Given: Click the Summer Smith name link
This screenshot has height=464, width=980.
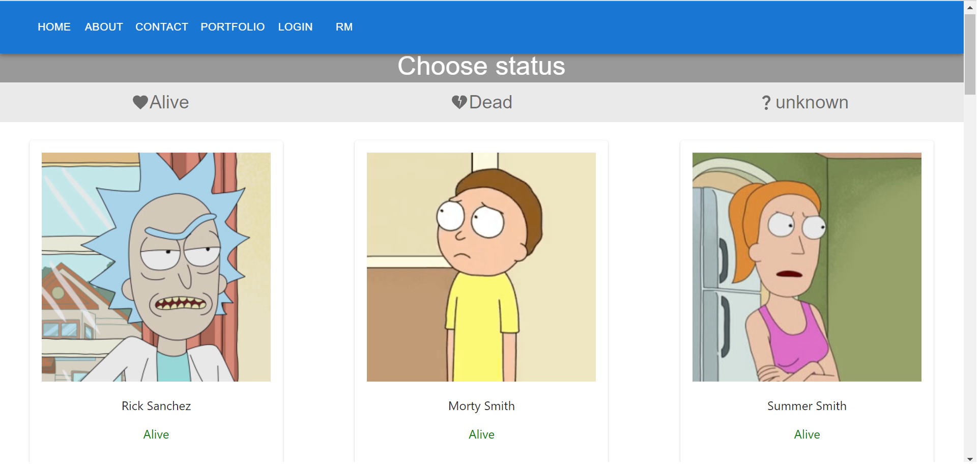Looking at the screenshot, I should tap(806, 405).
